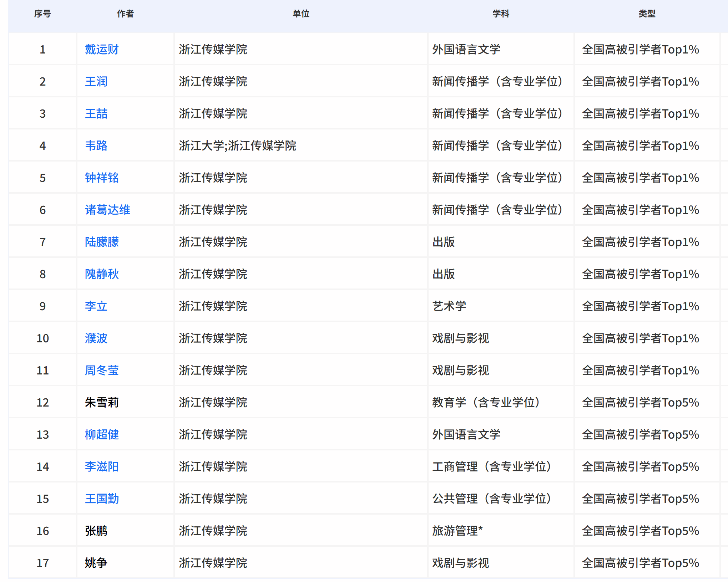Click the 学科 column header
This screenshot has width=728, height=582.
501,14
